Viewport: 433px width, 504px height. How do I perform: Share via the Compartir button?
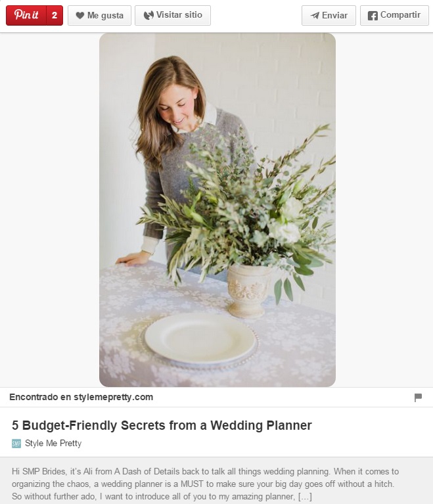tap(394, 15)
